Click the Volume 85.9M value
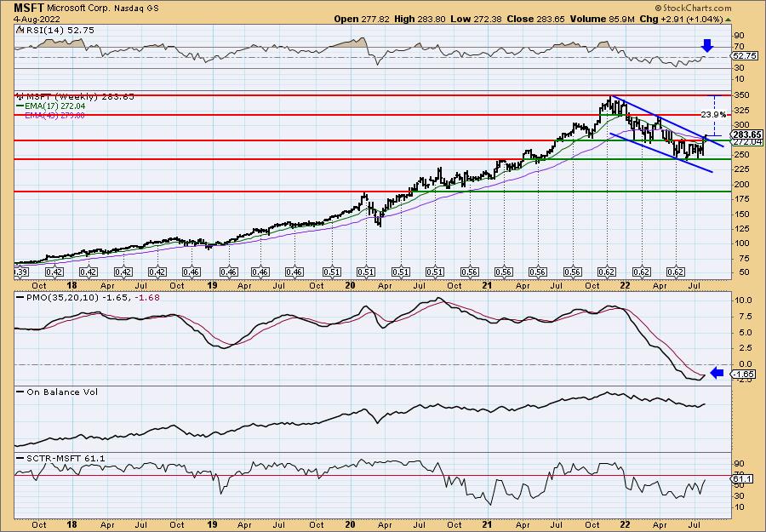The width and height of the screenshot is (766, 532). [602, 19]
